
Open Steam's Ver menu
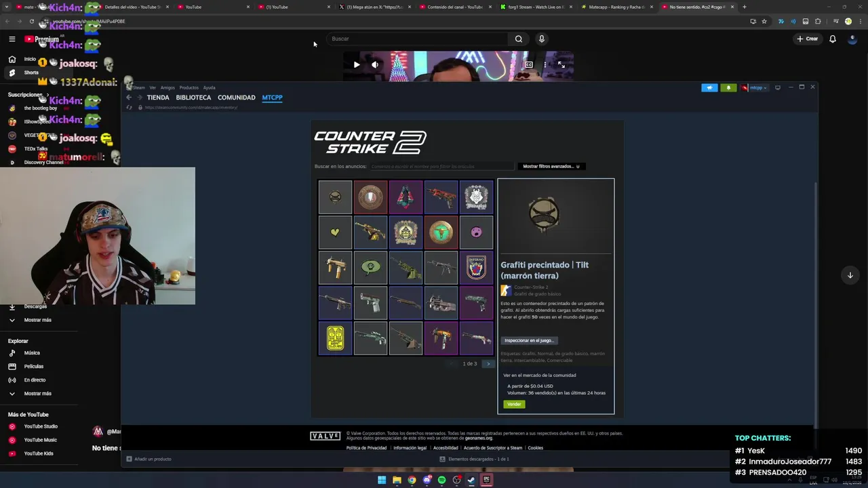(x=153, y=87)
